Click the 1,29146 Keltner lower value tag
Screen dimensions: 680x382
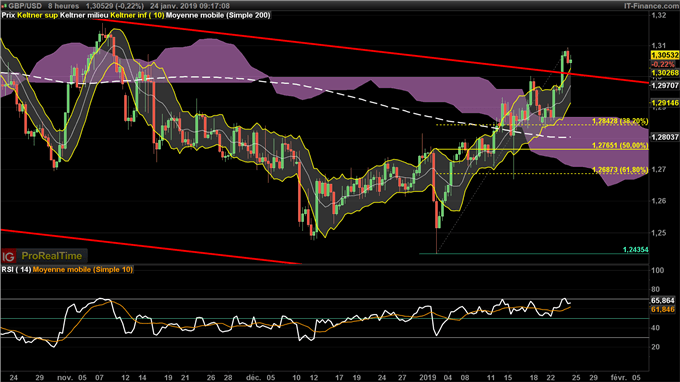click(664, 103)
